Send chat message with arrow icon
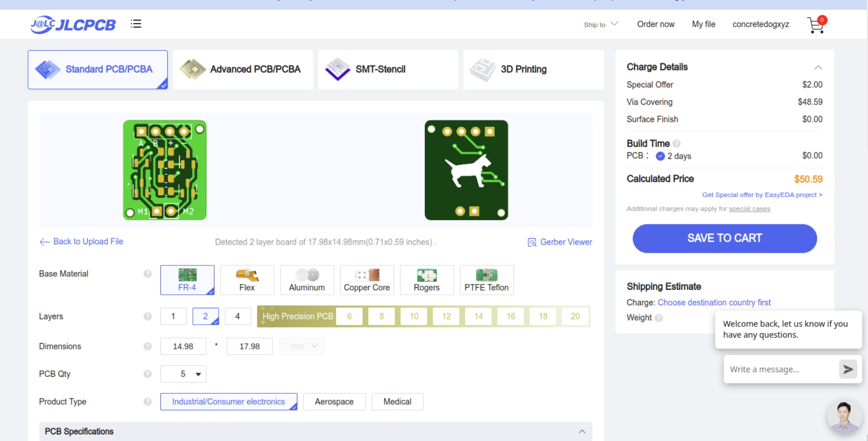Screen dimensions: 868x441 [848, 369]
